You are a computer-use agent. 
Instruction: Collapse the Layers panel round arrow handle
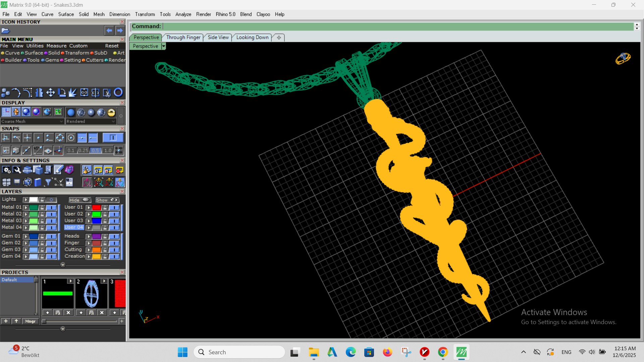pyautogui.click(x=63, y=265)
